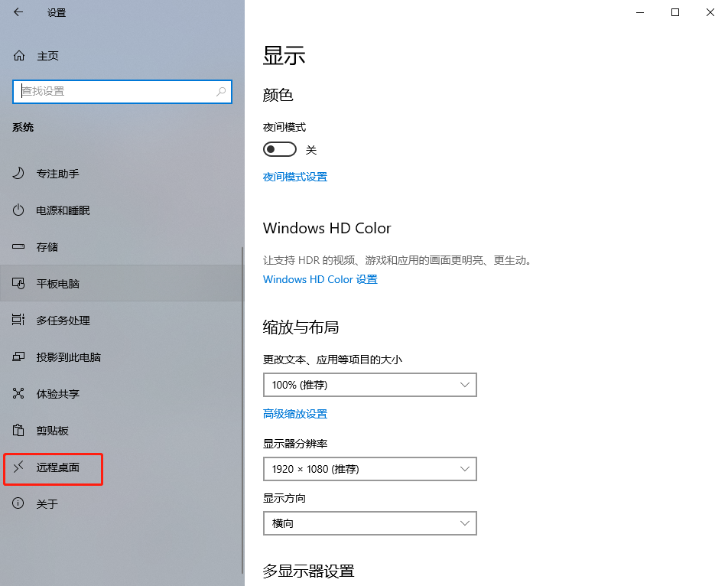This screenshot has height=586, width=728.
Task: Open the 1920 × 1080 resolution dropdown
Action: (369, 469)
